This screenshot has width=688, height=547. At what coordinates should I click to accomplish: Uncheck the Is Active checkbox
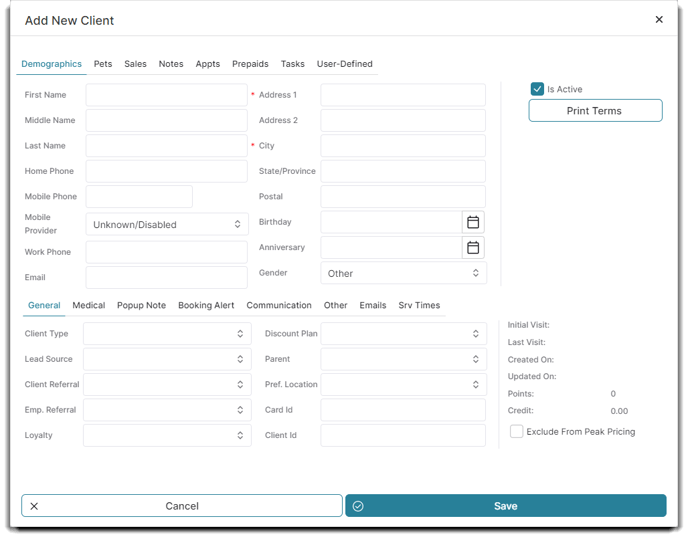pyautogui.click(x=537, y=89)
